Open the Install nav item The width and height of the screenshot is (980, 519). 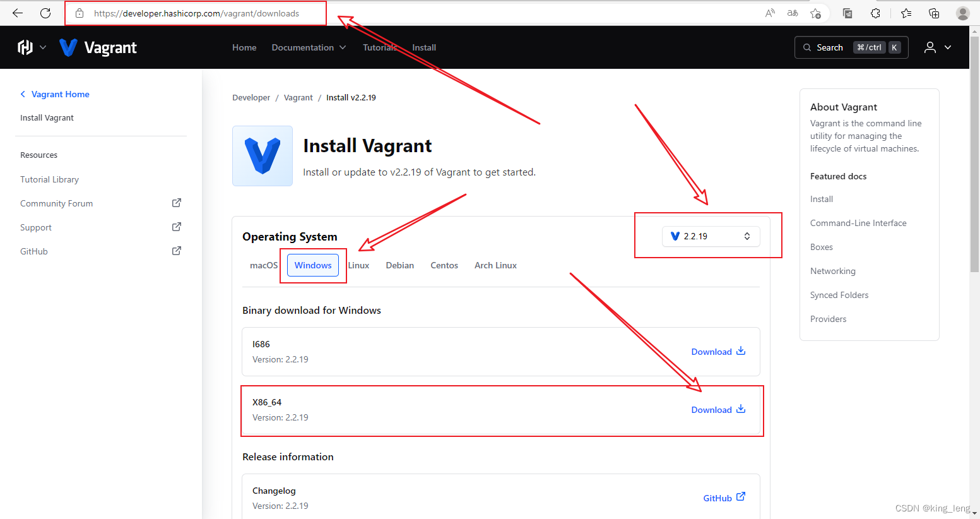click(x=424, y=47)
